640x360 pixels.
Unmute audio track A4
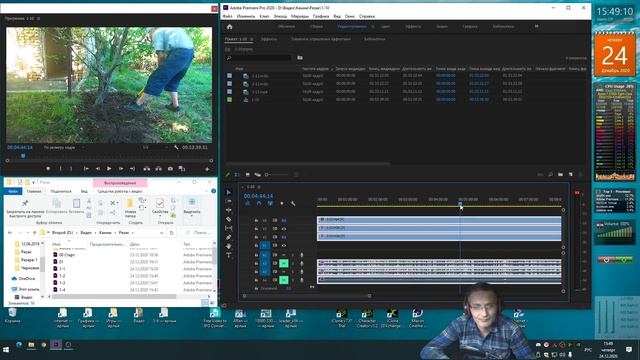(284, 280)
